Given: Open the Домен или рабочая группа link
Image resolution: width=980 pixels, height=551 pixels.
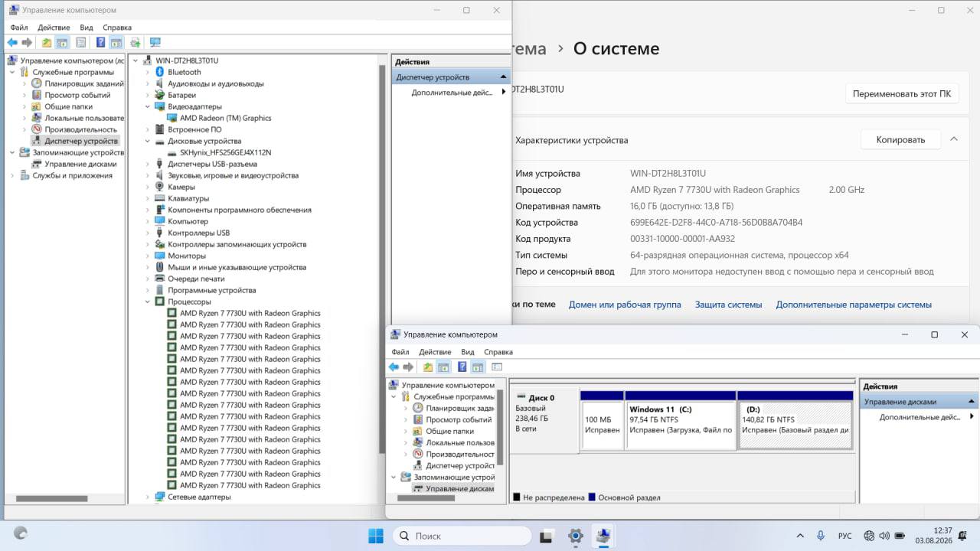Looking at the screenshot, I should point(625,305).
